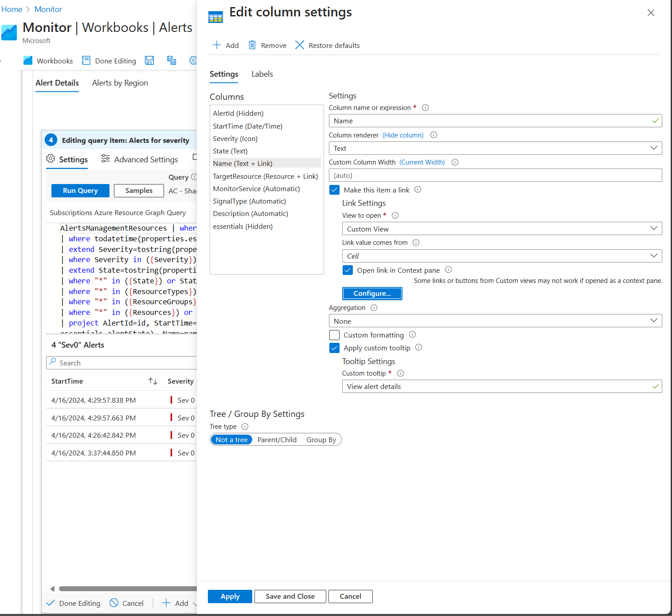
Task: Click the Hide column link
Action: (403, 135)
